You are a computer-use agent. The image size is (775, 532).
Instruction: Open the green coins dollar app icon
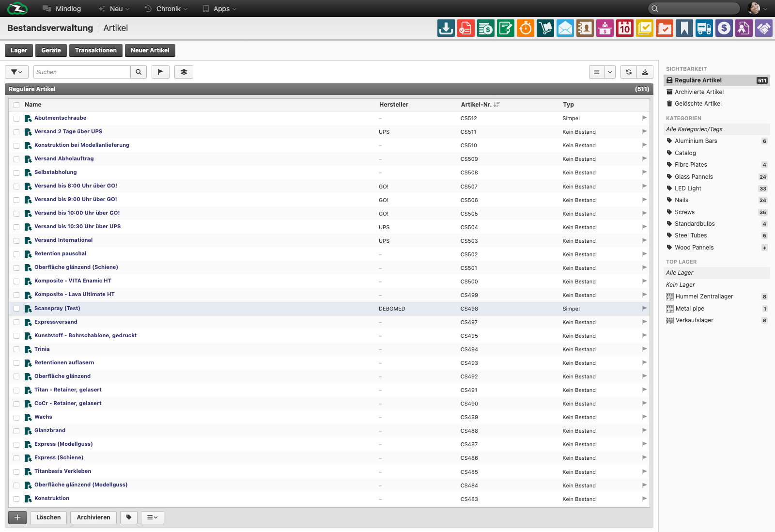(x=485, y=28)
